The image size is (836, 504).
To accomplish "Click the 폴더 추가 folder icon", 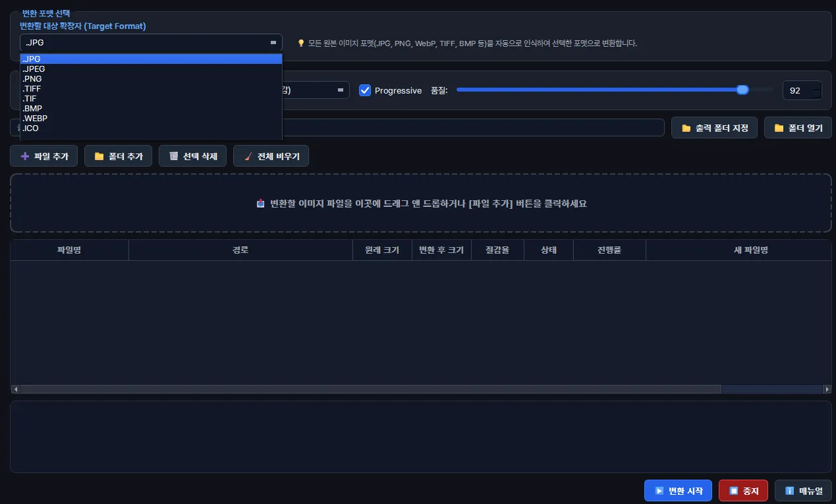I will click(x=99, y=156).
